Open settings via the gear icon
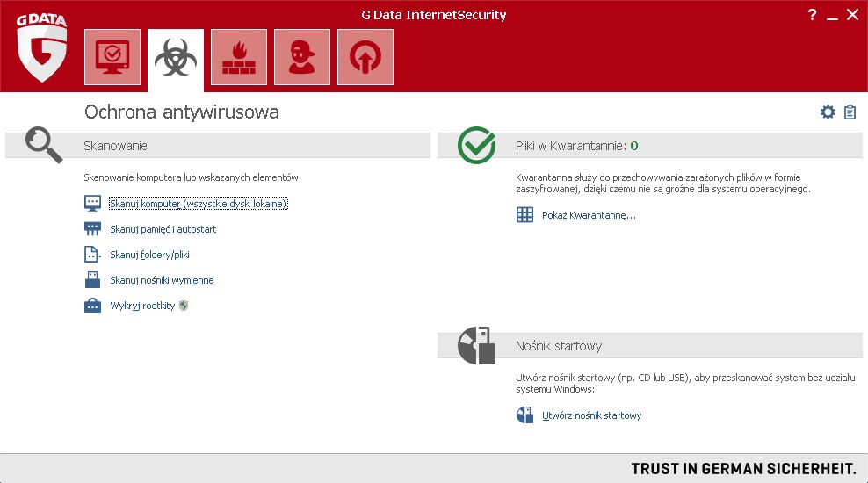868x483 pixels. click(828, 112)
